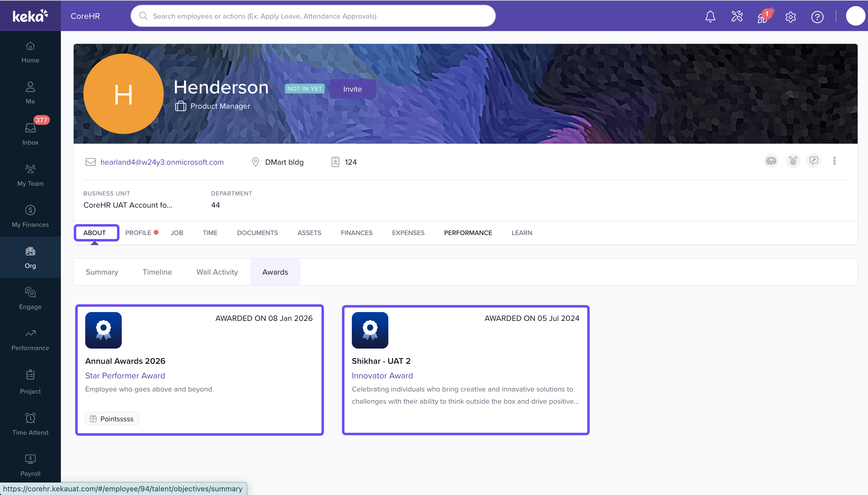The width and height of the screenshot is (868, 495).
Task: Open the settings gear icon
Action: coord(790,17)
